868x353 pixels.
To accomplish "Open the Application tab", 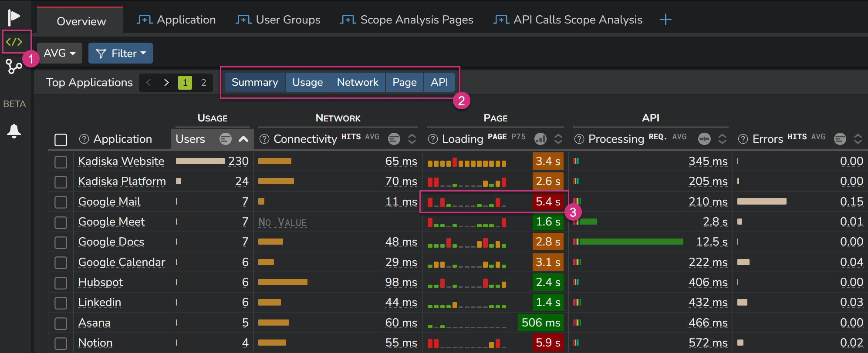I will click(176, 20).
